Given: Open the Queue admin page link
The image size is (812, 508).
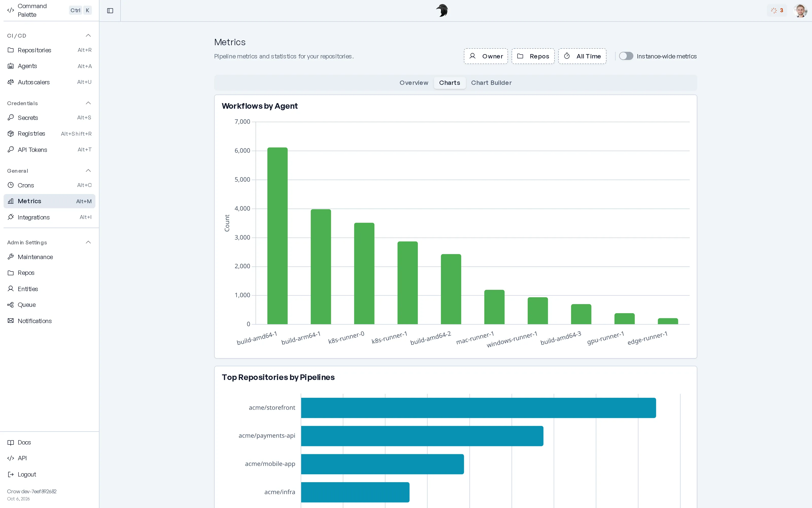Looking at the screenshot, I should (x=49, y=305).
